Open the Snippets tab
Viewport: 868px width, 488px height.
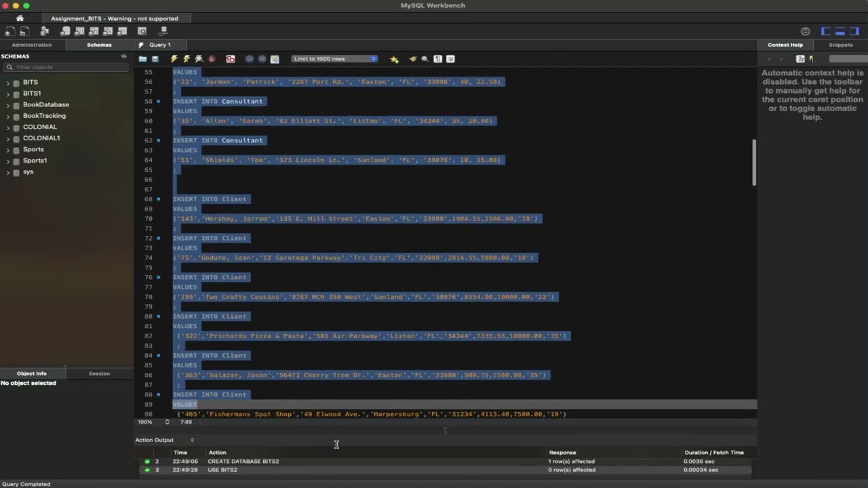pos(841,45)
